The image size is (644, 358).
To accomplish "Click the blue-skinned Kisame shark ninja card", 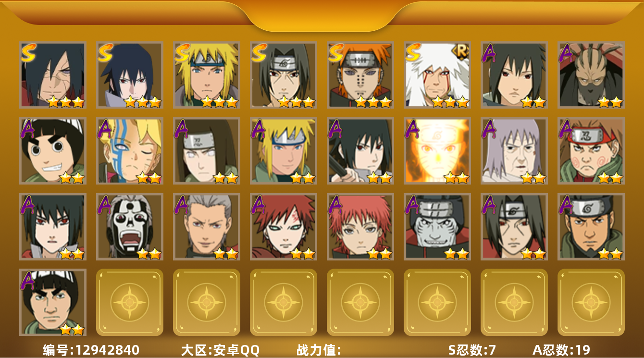I will (437, 227).
